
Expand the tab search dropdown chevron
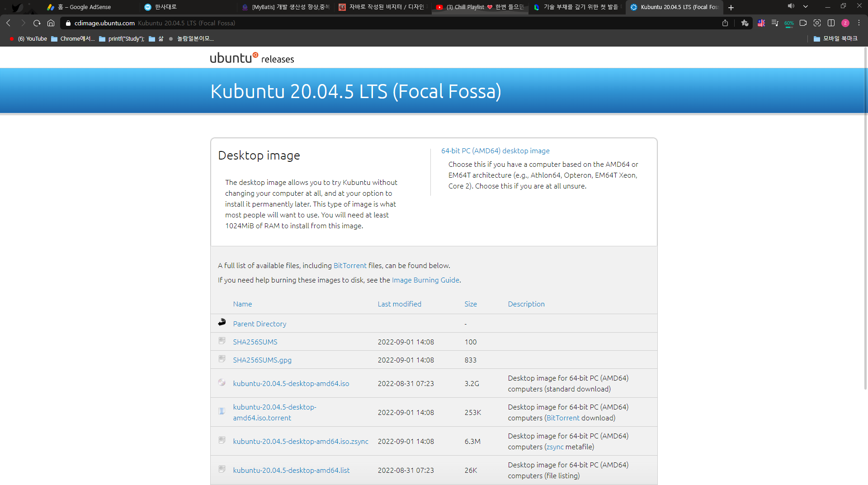806,6
